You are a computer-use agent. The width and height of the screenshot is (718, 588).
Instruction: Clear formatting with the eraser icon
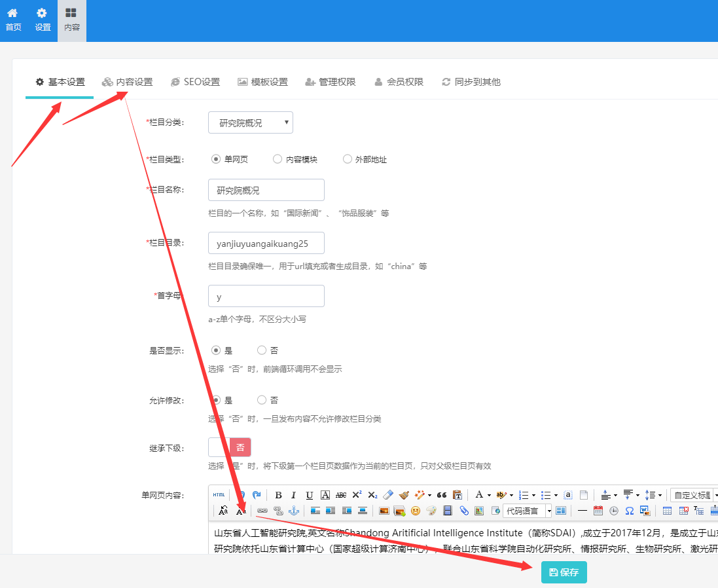click(x=388, y=495)
